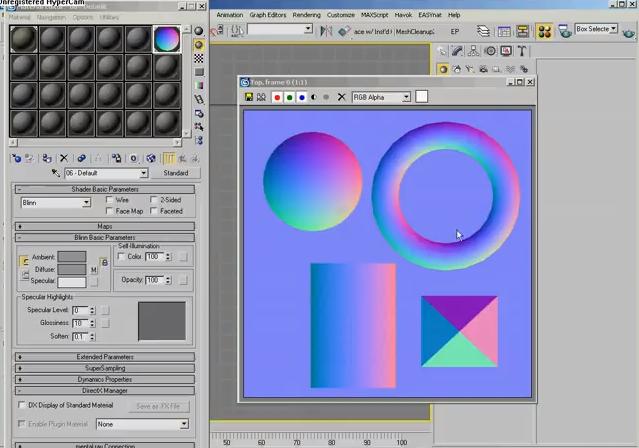639x448 pixels.
Task: Click the Make Preview filmstrip icon
Action: pos(198,99)
